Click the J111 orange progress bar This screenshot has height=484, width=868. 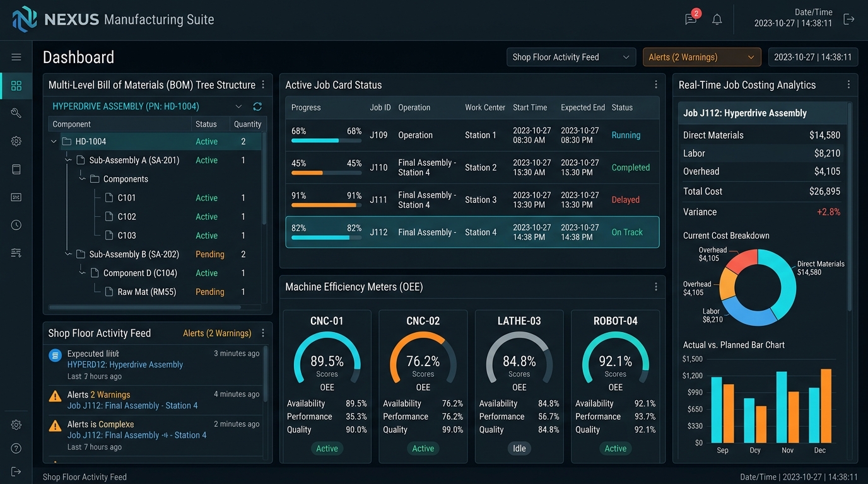[x=326, y=205]
